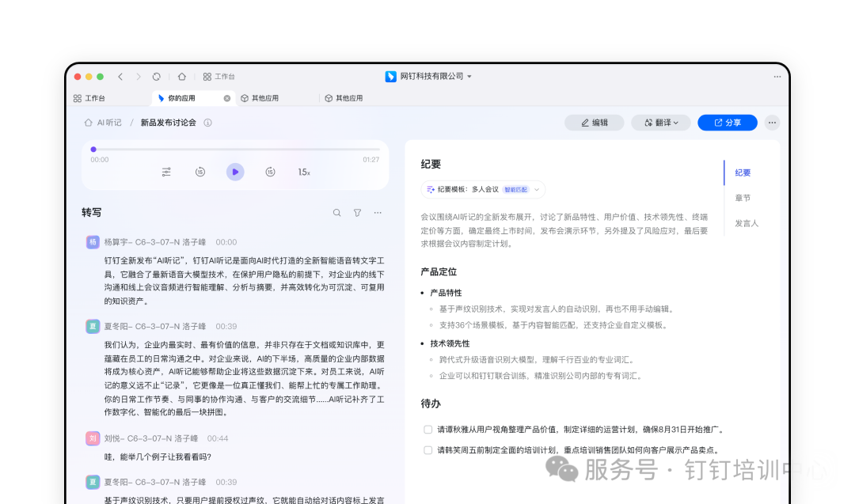855x504 pixels.
Task: Select line 支持36个场景模板
Action: (553, 325)
